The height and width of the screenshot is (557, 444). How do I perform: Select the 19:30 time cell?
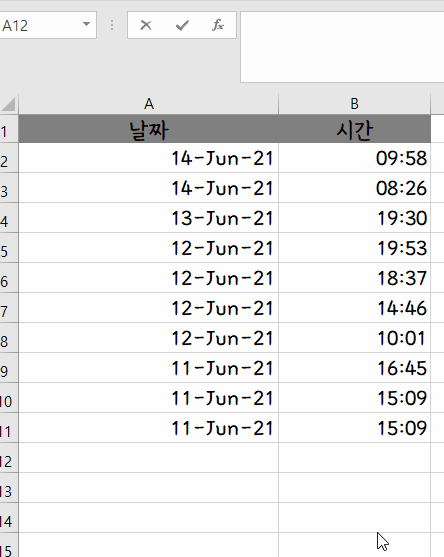coord(354,218)
